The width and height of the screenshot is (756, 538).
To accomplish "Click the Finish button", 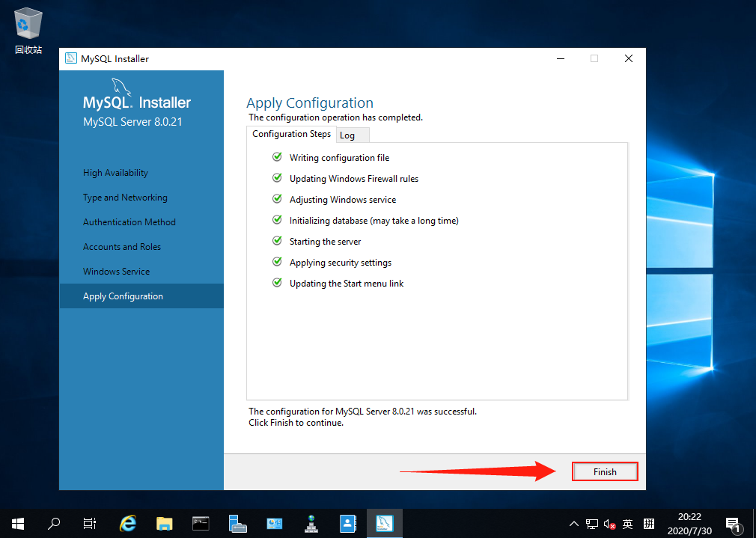I will (604, 471).
